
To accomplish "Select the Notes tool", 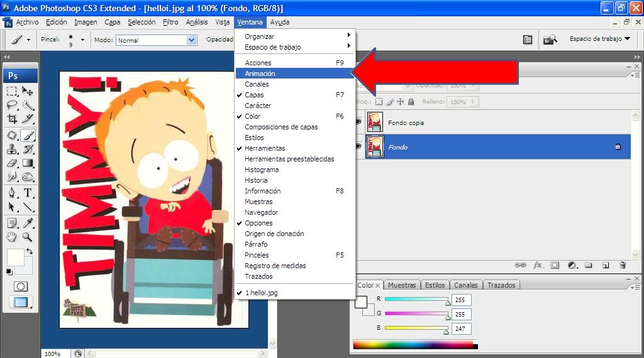I will click(12, 223).
